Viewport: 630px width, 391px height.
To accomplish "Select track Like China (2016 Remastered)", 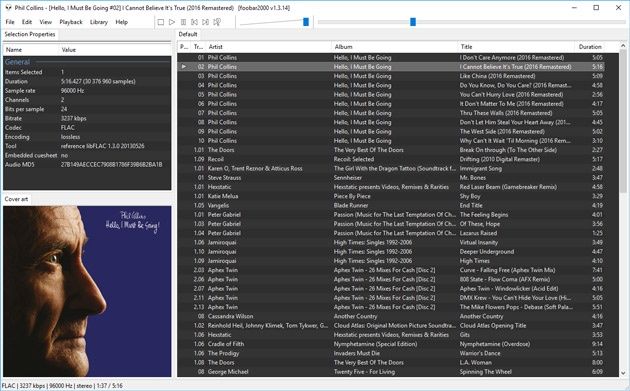I will point(391,76).
